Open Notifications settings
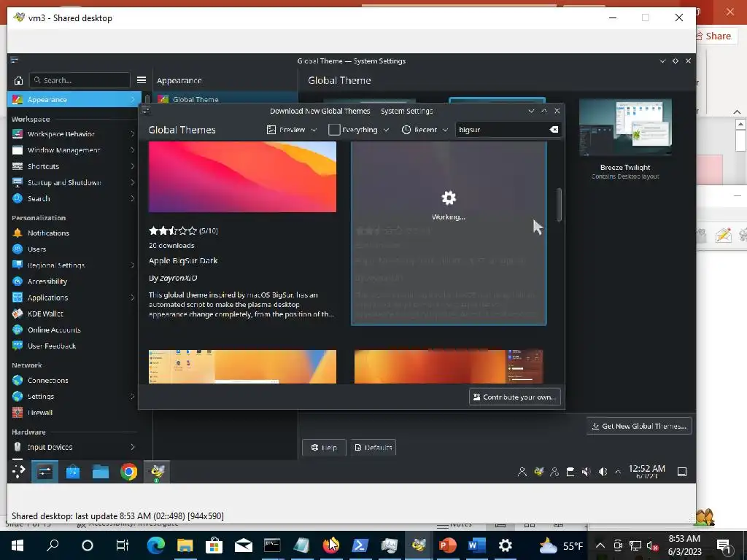This screenshot has height=560, width=747. pos(74,233)
